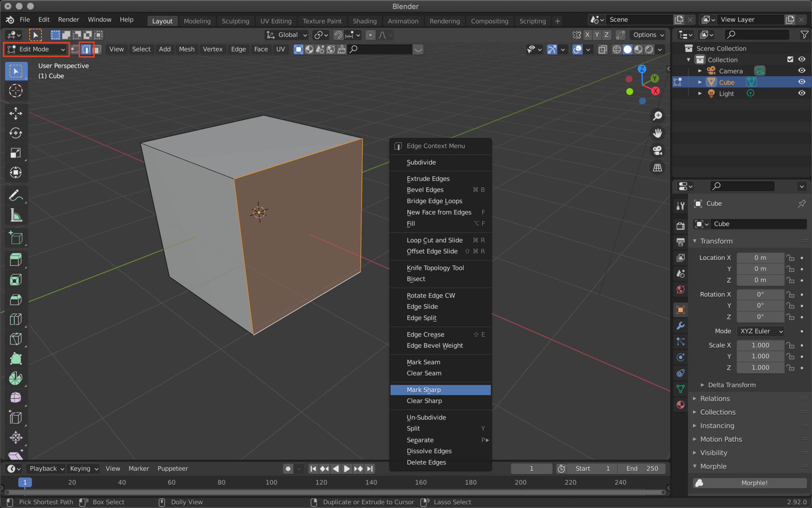Select the Measure tool
Viewport: 812px width, 508px height.
[x=16, y=215]
